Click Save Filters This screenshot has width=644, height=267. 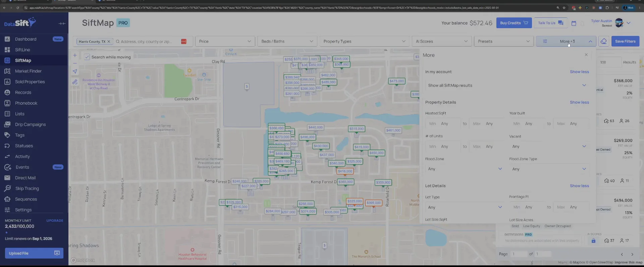click(x=625, y=41)
